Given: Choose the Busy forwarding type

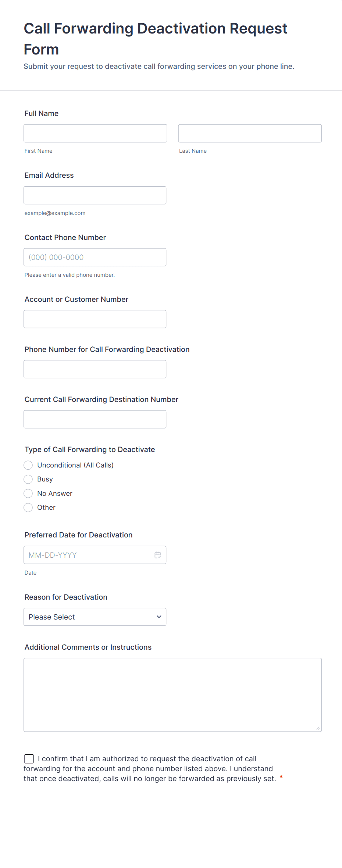Looking at the screenshot, I should (x=28, y=479).
